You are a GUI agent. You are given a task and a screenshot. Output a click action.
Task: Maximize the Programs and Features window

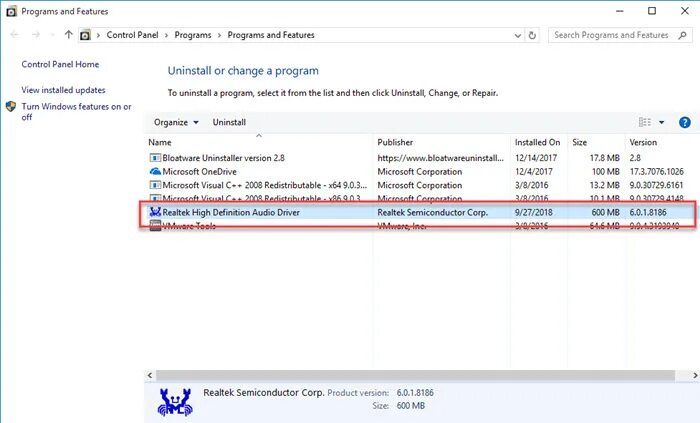[x=652, y=11]
